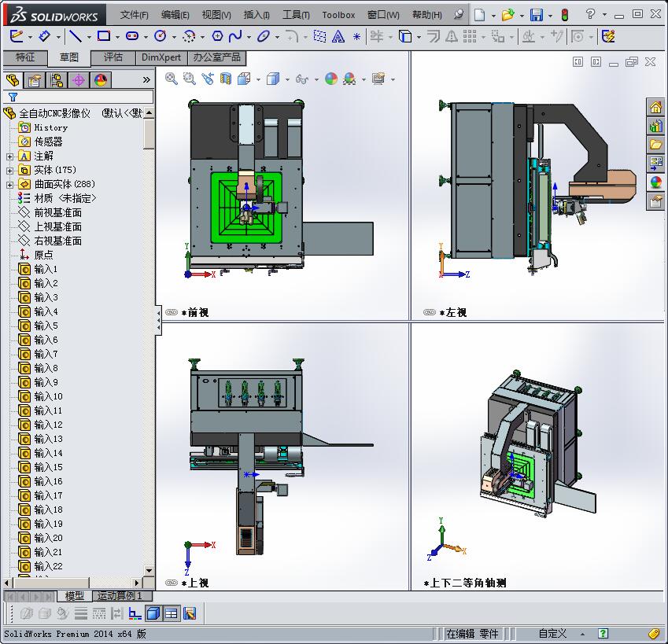Click the Offset Entities tool
The height and width of the screenshot is (644, 668).
[434, 37]
